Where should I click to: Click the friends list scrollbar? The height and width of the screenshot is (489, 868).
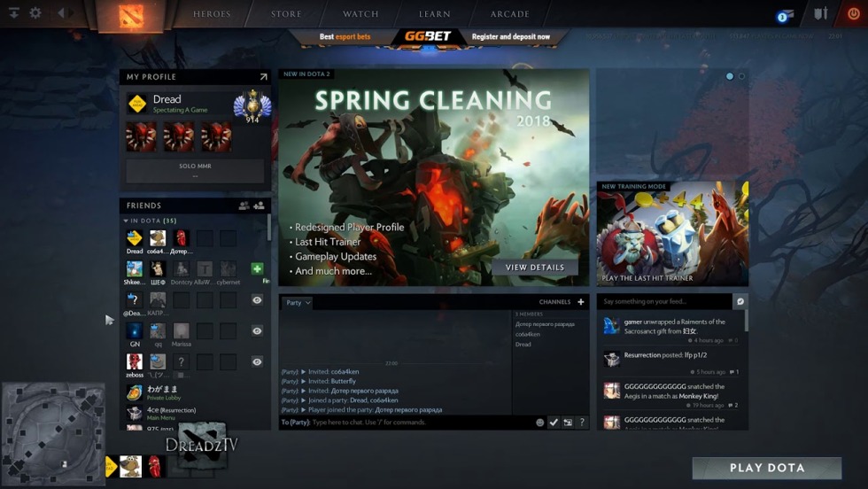[x=269, y=228]
